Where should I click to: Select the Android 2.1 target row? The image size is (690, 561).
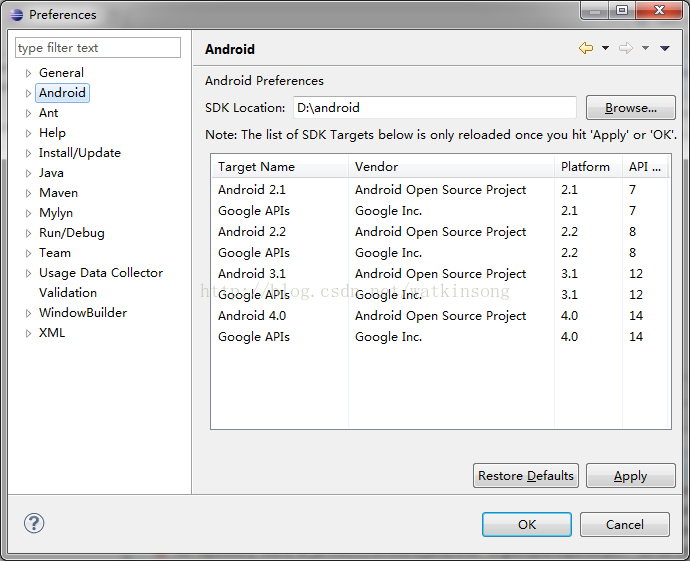(x=440, y=190)
